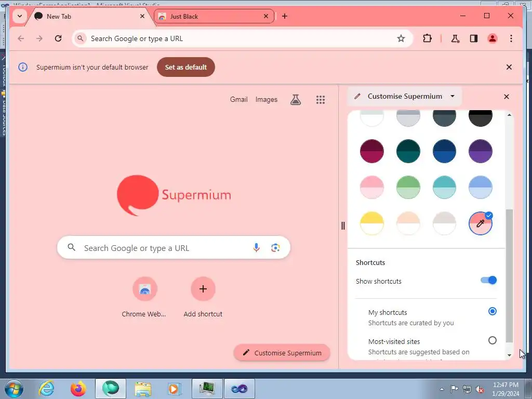Open the Chrome Web Store shortcut
The width and height of the screenshot is (532, 399).
click(144, 289)
